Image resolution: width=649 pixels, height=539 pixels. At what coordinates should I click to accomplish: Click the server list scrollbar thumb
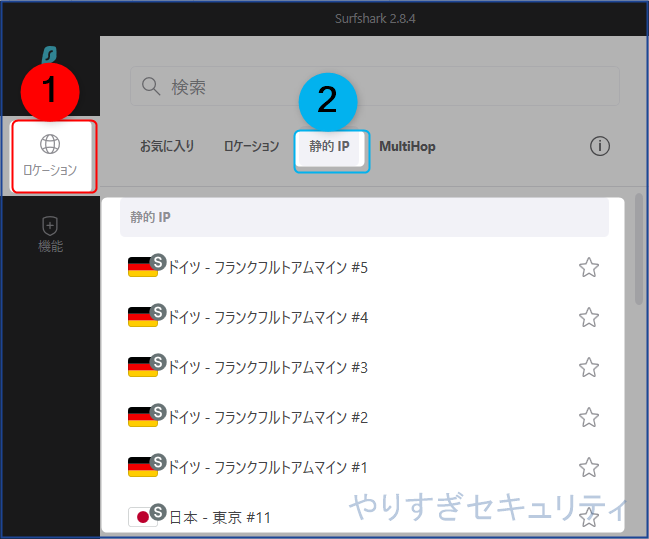[639, 249]
